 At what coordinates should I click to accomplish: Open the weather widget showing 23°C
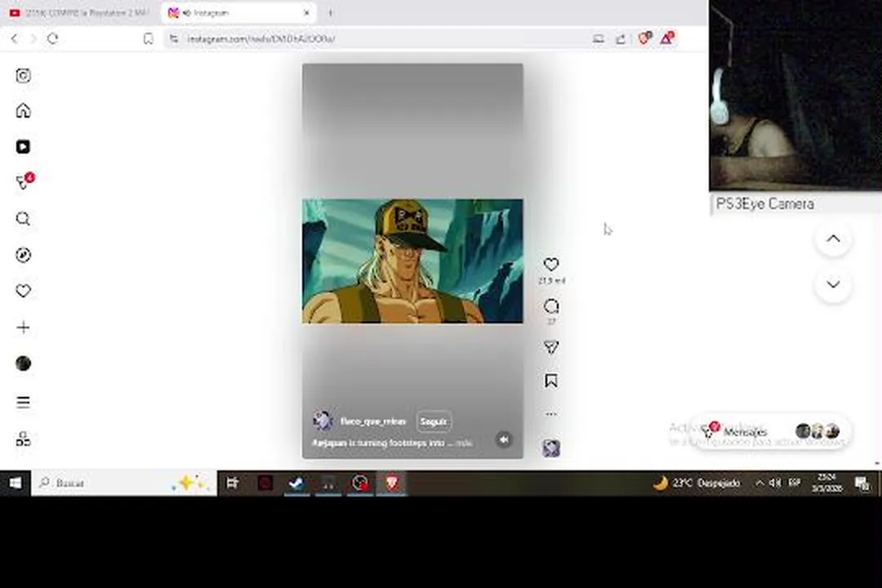(x=697, y=483)
